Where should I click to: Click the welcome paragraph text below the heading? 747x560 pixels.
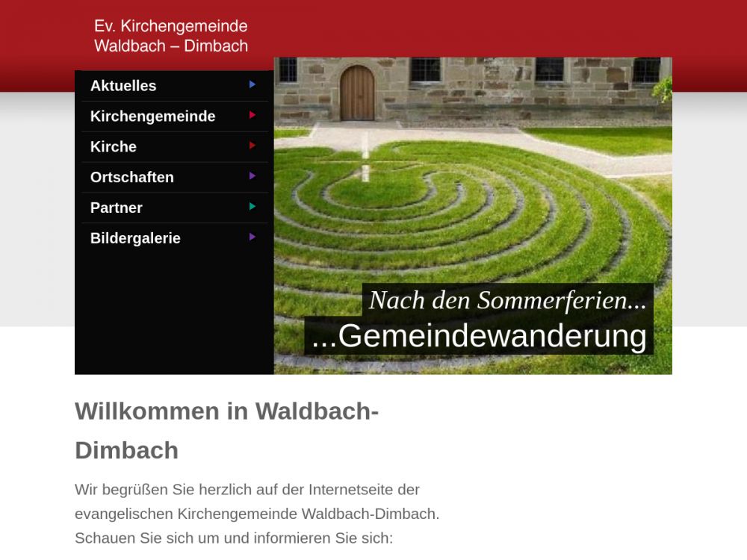(x=257, y=514)
